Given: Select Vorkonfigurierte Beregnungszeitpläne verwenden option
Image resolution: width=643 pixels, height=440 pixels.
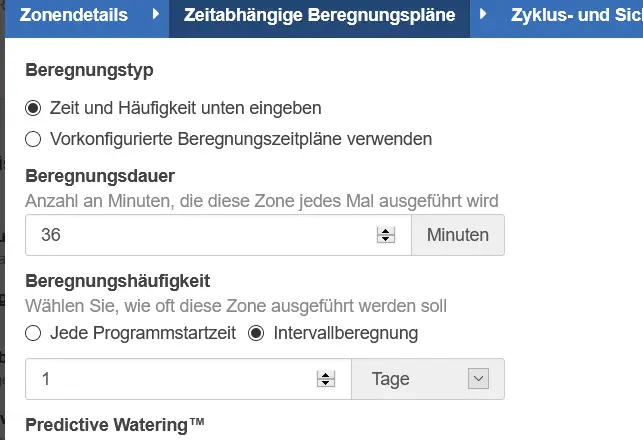Looking at the screenshot, I should pos(33,139).
